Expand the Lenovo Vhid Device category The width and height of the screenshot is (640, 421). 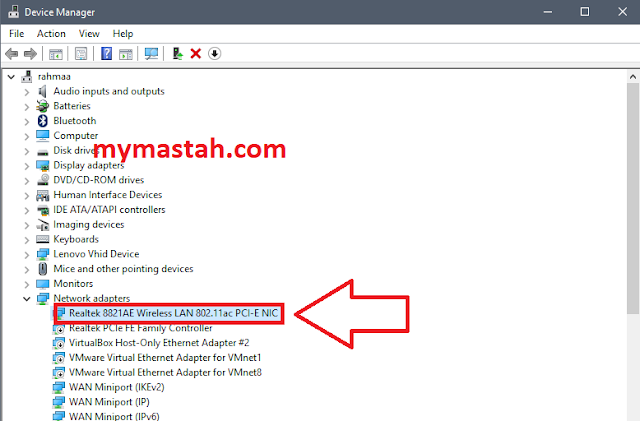coord(27,254)
